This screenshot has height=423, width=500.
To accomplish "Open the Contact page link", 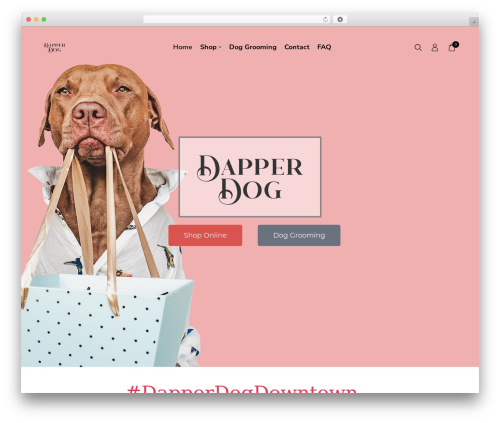I will [x=297, y=47].
